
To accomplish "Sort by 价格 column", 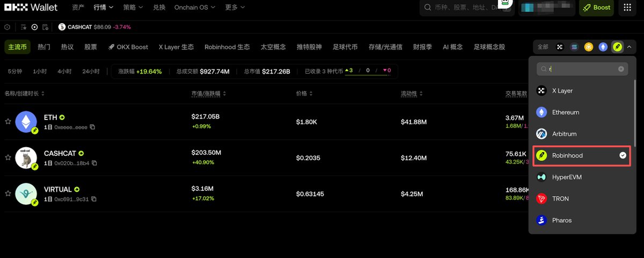I will 304,94.
